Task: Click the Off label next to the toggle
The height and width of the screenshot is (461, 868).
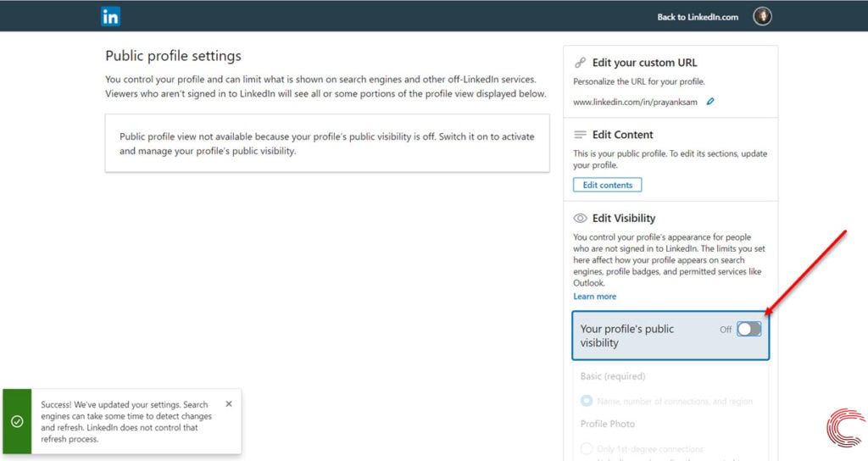Action: coord(726,330)
